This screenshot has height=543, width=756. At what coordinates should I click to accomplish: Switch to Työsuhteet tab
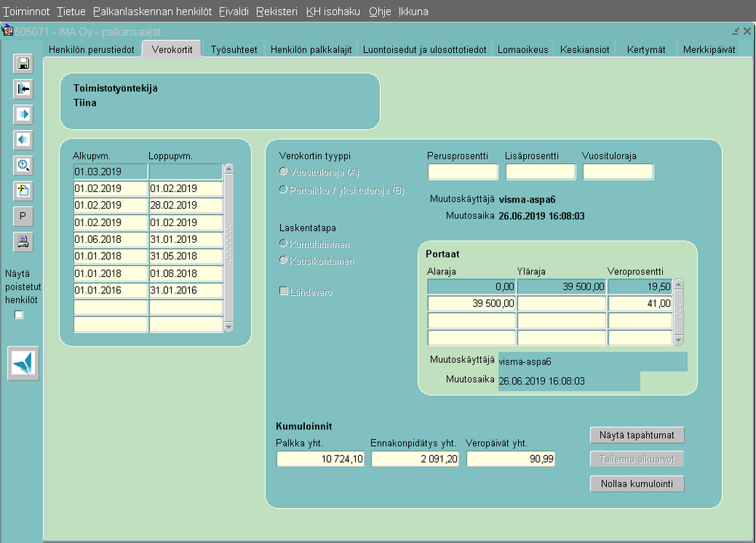[234, 50]
